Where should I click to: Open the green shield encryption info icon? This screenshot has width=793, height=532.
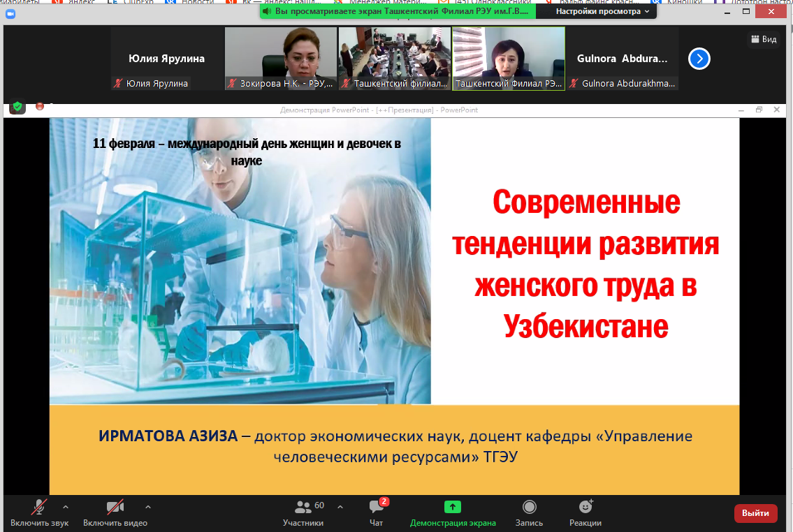17,106
